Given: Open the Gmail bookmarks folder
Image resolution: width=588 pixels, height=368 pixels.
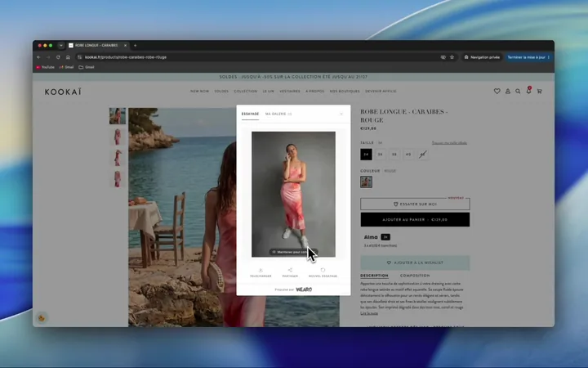Looking at the screenshot, I should click(87, 67).
